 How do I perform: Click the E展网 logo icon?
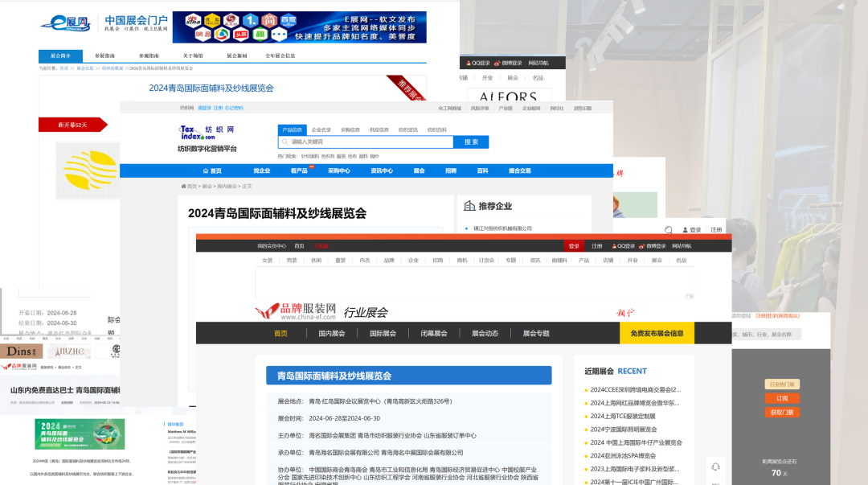tap(65, 24)
